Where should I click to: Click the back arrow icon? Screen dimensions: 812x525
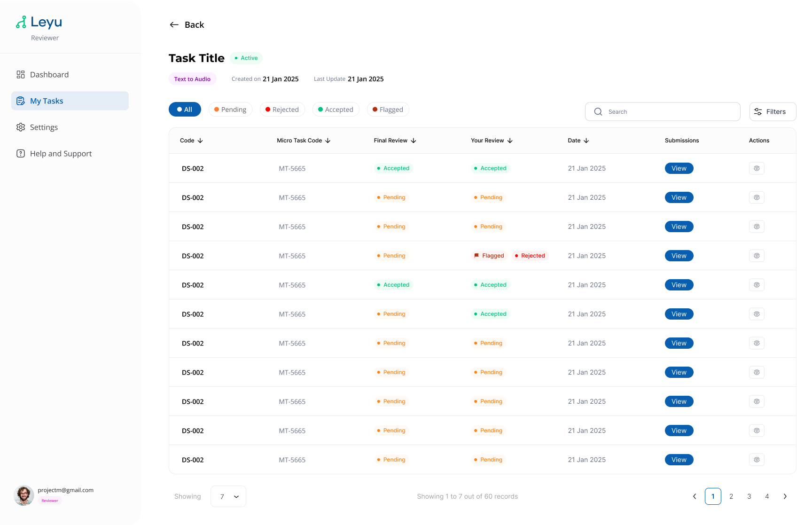point(174,25)
